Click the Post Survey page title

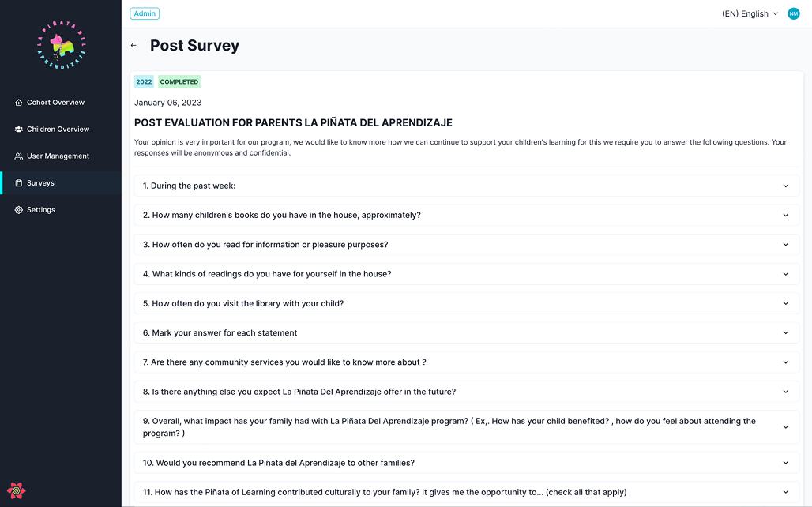(194, 45)
